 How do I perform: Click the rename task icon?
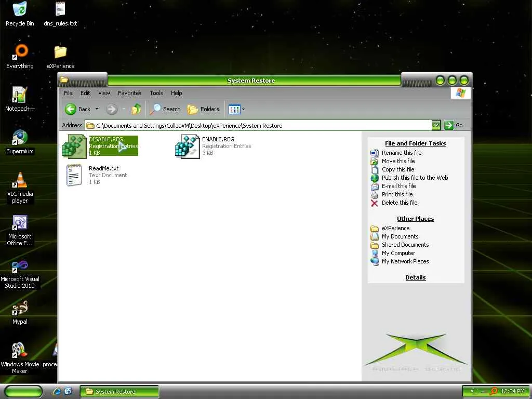375,153
